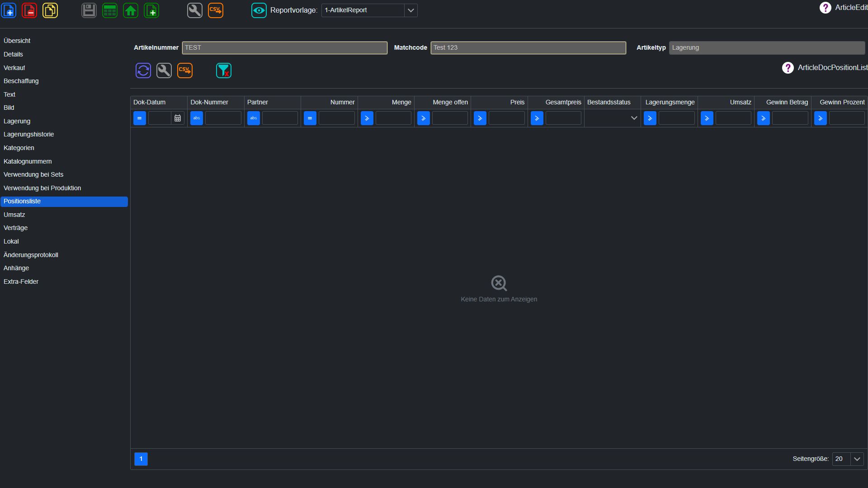Change Gewinn Betrag filter operator
This screenshot has height=488, width=868.
[764, 118]
